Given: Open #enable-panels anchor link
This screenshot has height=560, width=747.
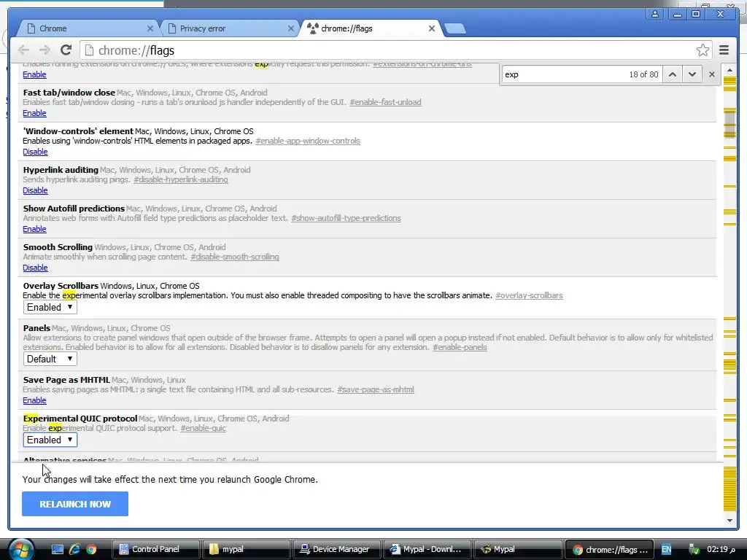Looking at the screenshot, I should [460, 347].
